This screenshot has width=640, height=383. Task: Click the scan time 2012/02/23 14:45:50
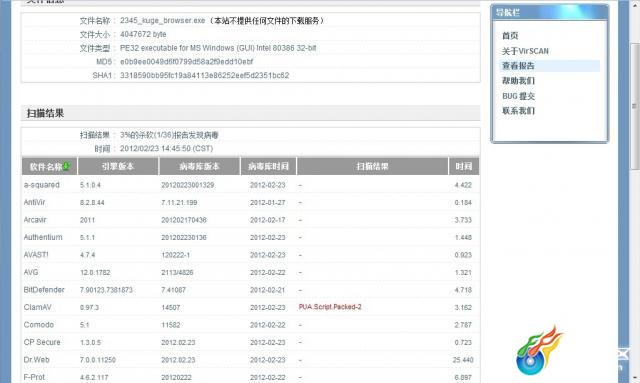[x=167, y=149]
